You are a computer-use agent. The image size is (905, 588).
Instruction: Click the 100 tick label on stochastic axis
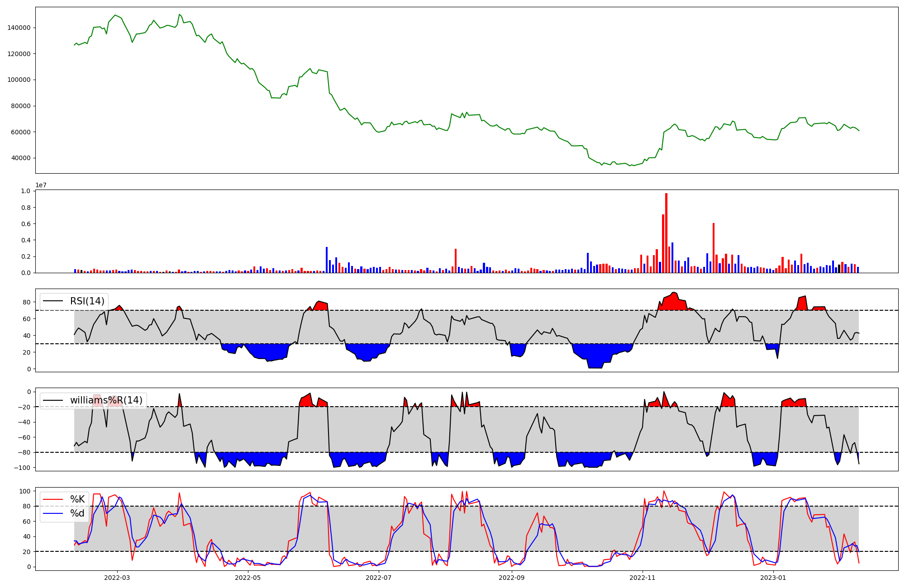(x=26, y=491)
